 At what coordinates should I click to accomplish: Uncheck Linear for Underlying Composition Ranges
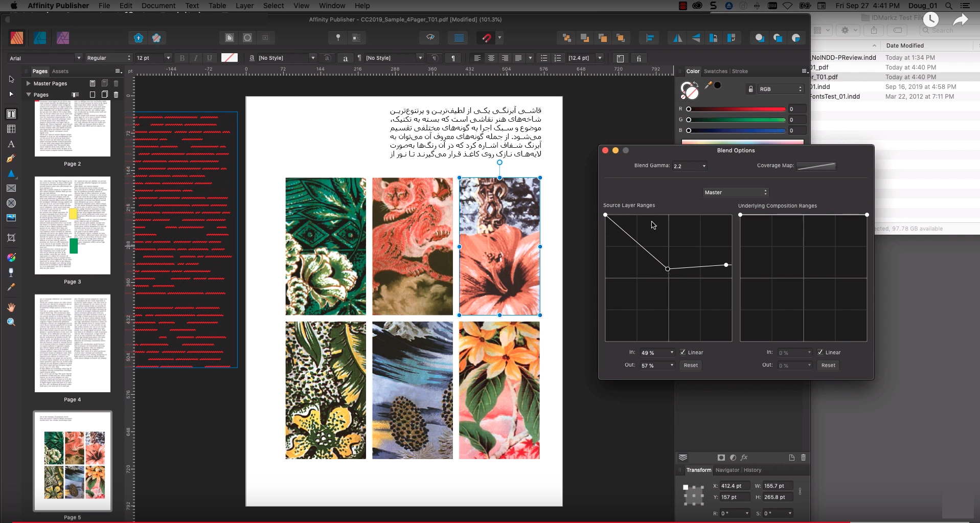tap(820, 352)
